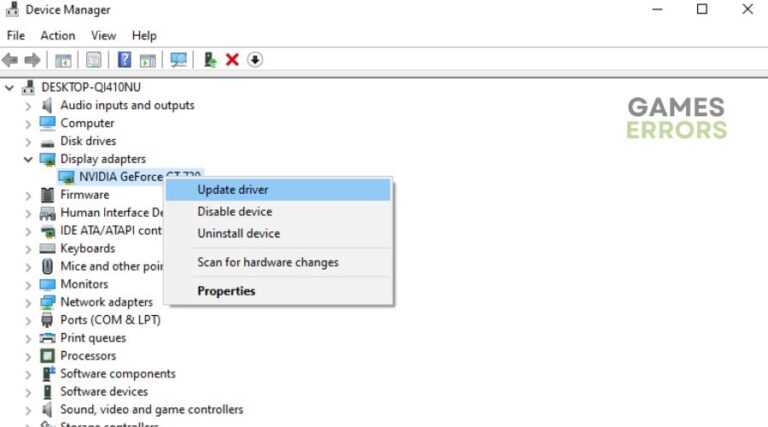The width and height of the screenshot is (768, 427).
Task: Expand the Audio inputs and outputs category
Action: pos(28,106)
